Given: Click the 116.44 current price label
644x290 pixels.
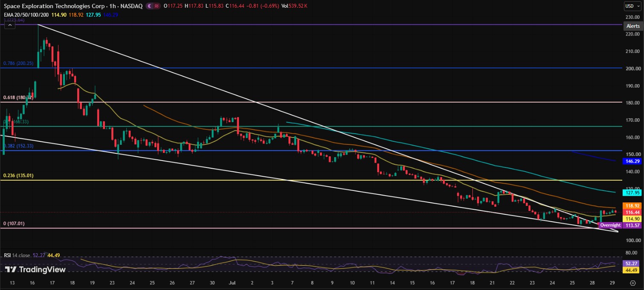Looking at the screenshot, I should [632, 212].
